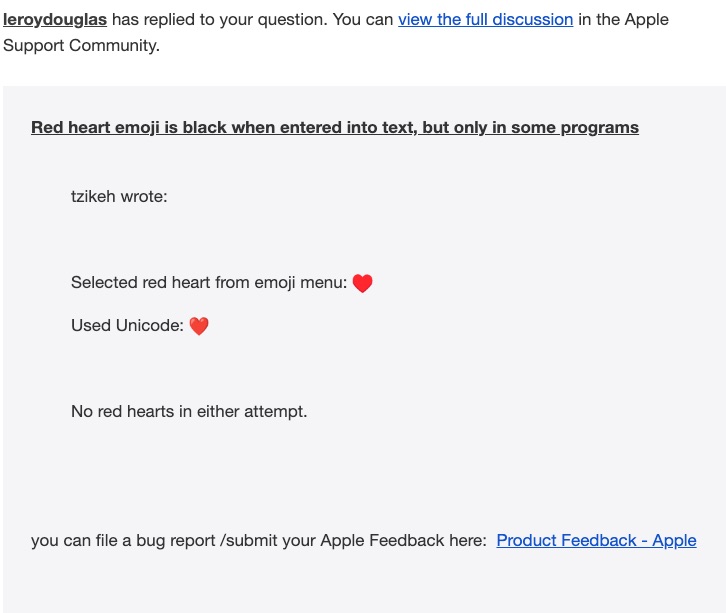Click the word "Apple" in the feedback link
Image resolution: width=726 pixels, height=613 pixels.
[675, 540]
